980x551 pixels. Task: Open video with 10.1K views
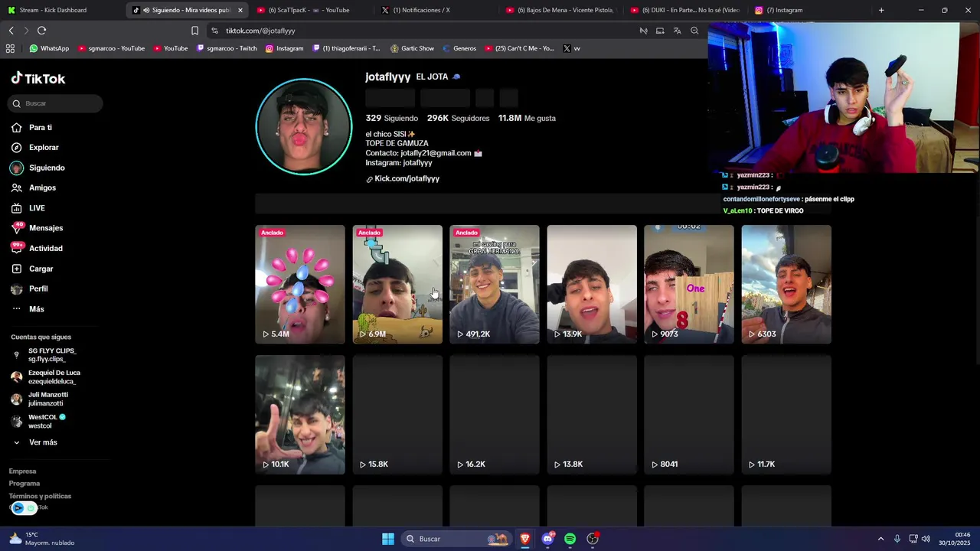click(300, 415)
